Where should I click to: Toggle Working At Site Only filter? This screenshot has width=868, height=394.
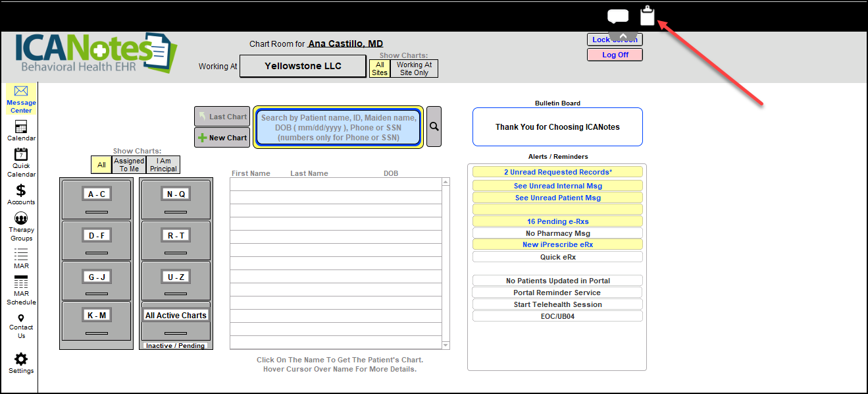click(x=414, y=69)
